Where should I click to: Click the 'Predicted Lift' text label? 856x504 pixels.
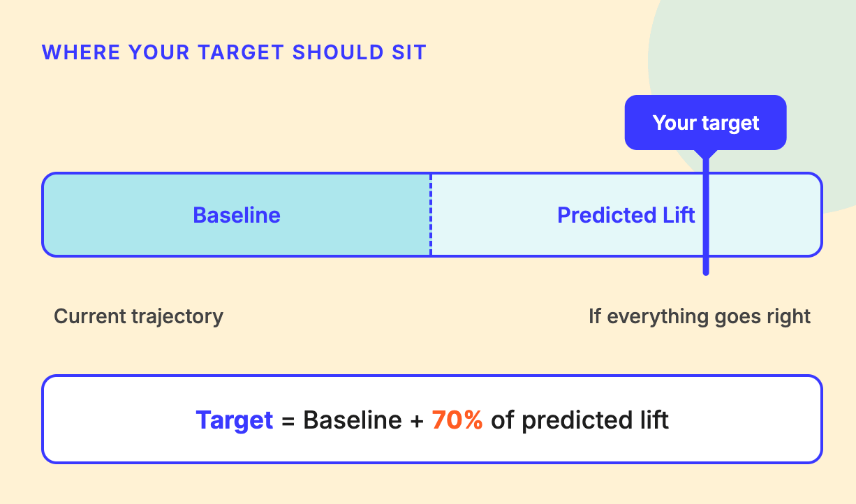[x=626, y=215]
